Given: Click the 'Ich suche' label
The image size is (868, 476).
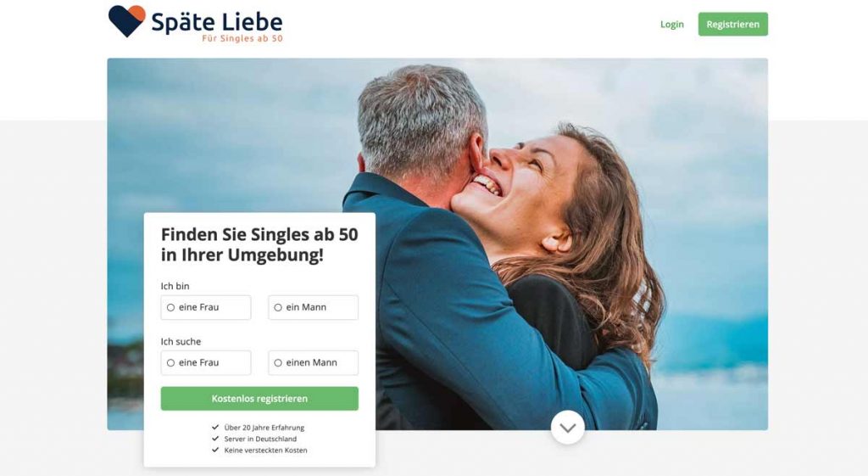Looking at the screenshot, I should point(181,341).
